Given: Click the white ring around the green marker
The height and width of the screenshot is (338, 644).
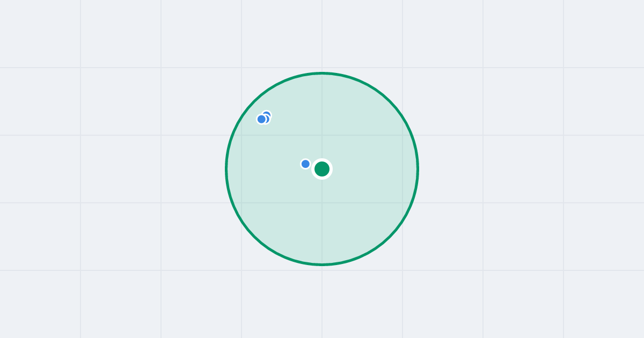Looking at the screenshot, I should coord(322,160).
